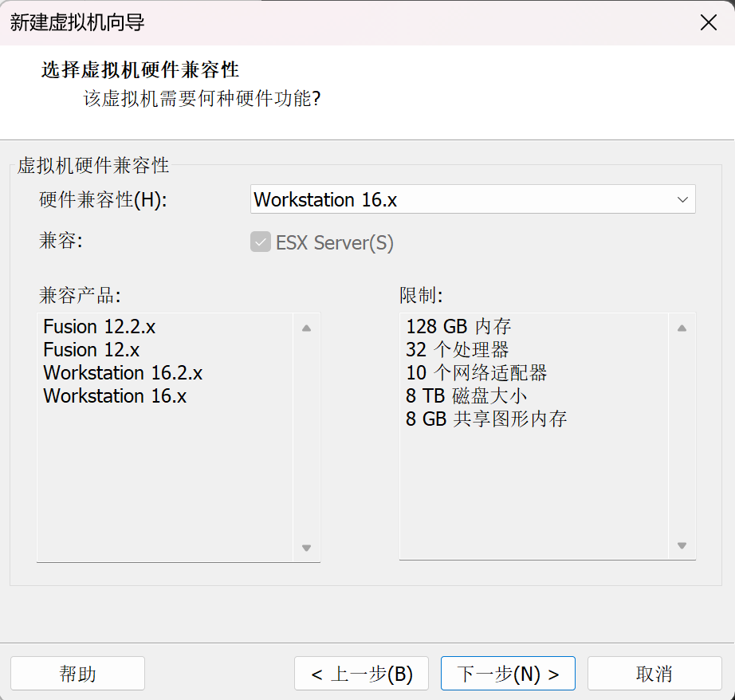Click down arrow of 兼容产品 list scrollbar
Image resolution: width=735 pixels, height=700 pixels.
coord(307,547)
